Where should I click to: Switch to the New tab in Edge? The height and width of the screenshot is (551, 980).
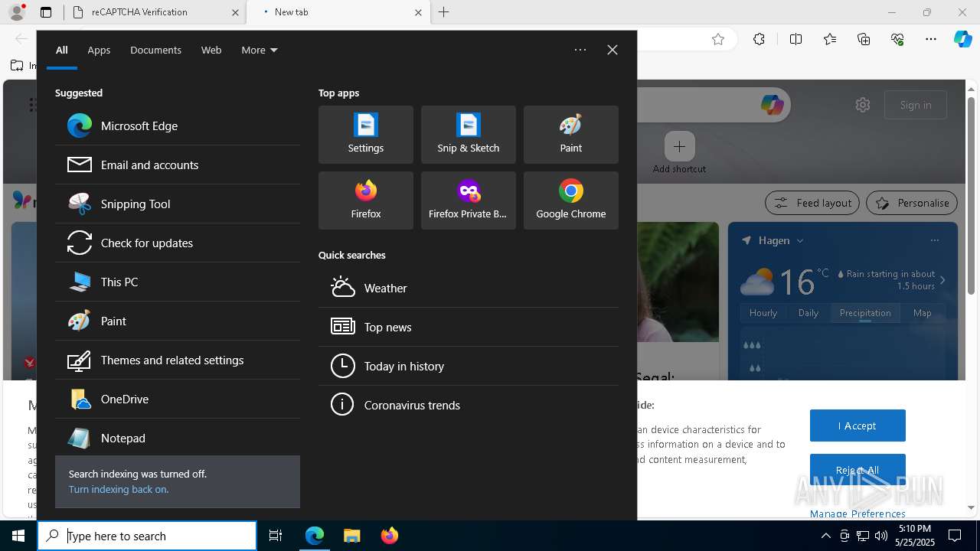pyautogui.click(x=338, y=12)
